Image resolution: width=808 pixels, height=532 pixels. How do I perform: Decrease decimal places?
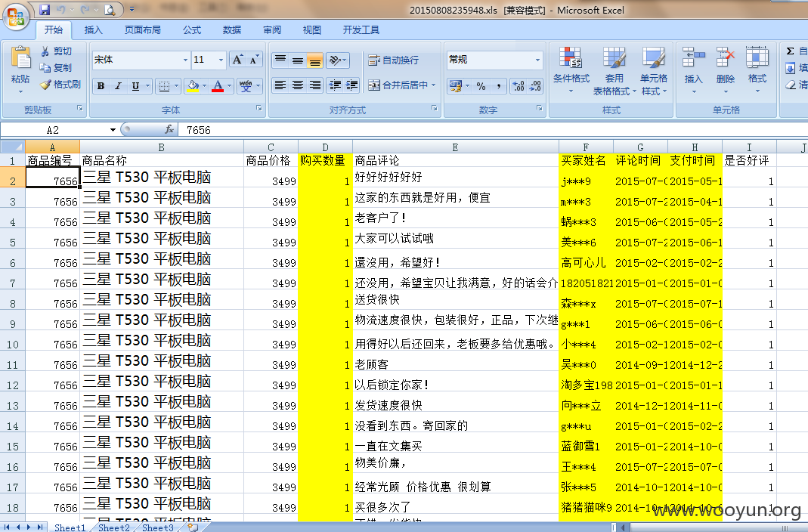[535, 86]
